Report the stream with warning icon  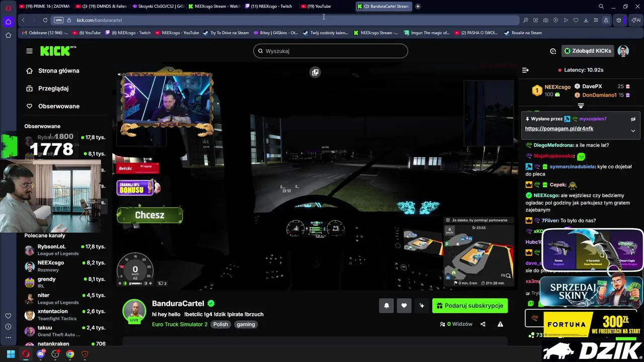click(x=500, y=324)
